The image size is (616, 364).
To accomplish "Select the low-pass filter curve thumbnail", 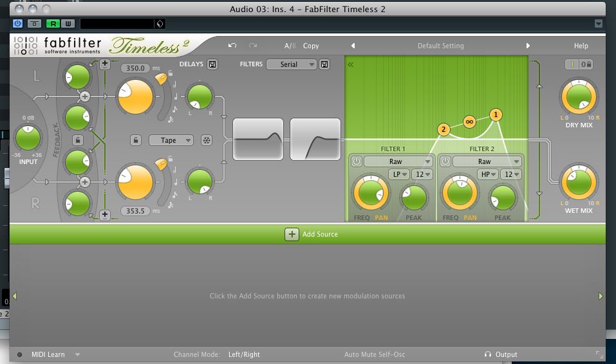I will coord(258,140).
